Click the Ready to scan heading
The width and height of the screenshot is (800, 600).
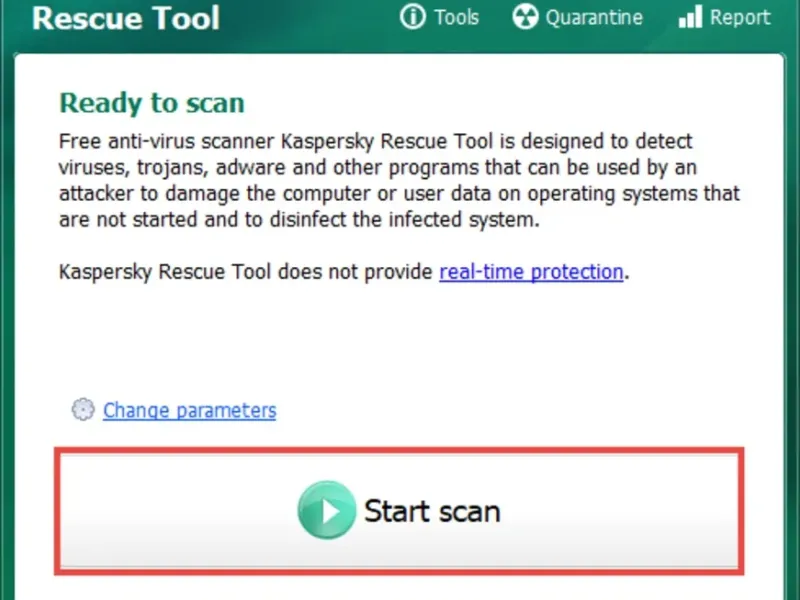tap(152, 104)
